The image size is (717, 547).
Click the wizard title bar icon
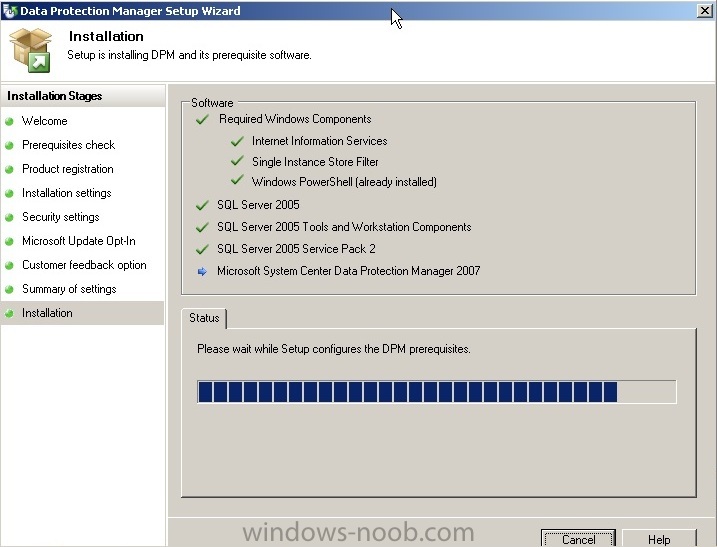(x=10, y=11)
